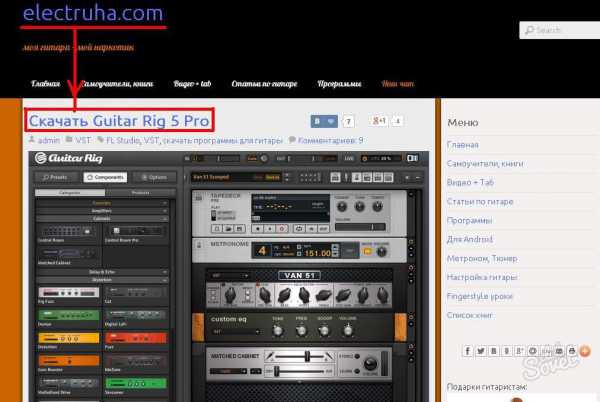This screenshot has width=600, height=402.
Task: Adjust the Tapedeck volume slider
Action: pos(360,227)
